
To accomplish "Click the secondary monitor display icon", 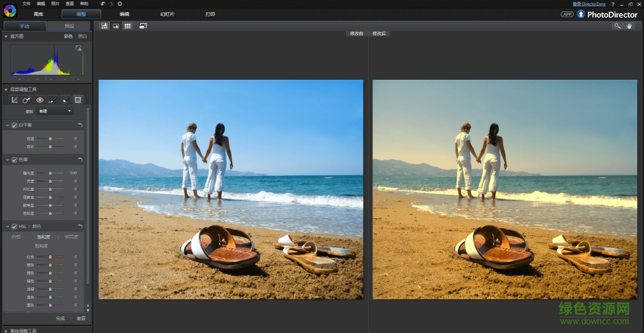I will pyautogui.click(x=143, y=26).
